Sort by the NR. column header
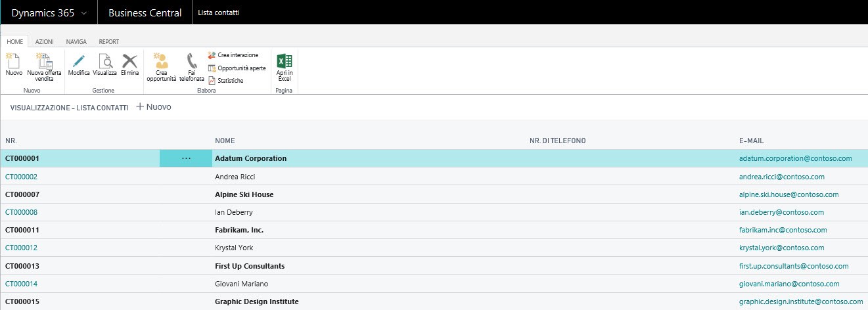 point(11,141)
